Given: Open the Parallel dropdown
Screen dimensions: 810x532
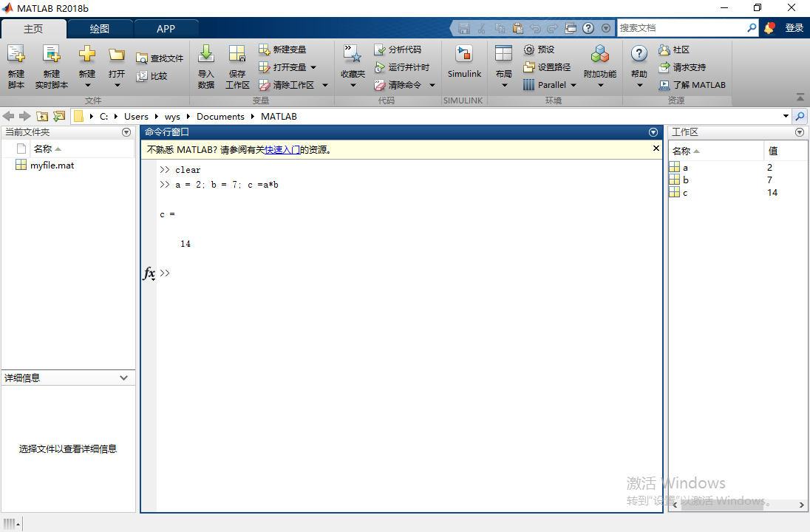Looking at the screenshot, I should tap(550, 85).
